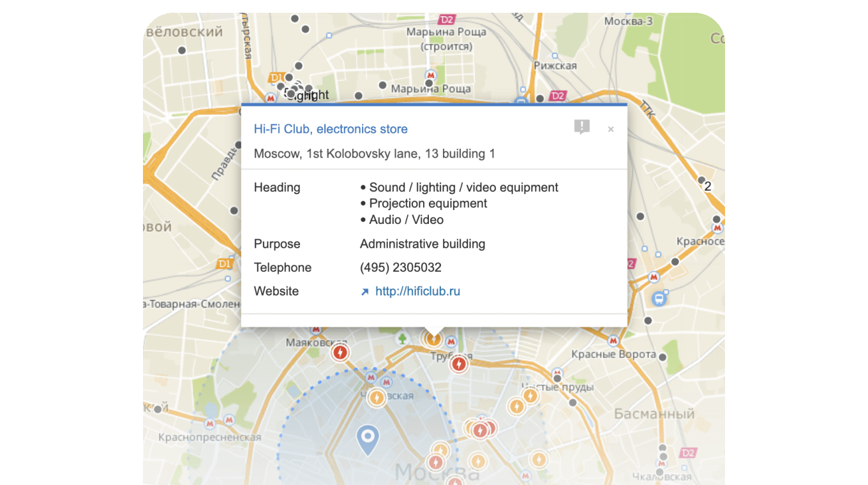Click the Маяковская metro station icon

click(x=315, y=329)
